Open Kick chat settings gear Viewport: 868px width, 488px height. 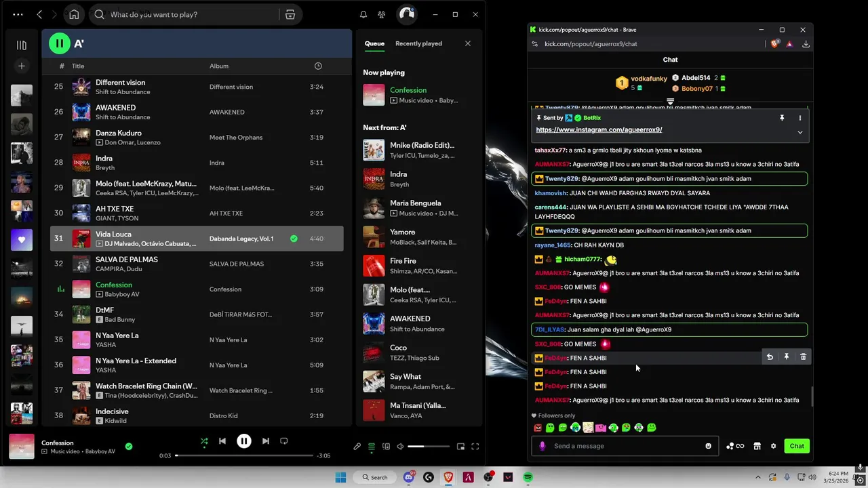773,446
